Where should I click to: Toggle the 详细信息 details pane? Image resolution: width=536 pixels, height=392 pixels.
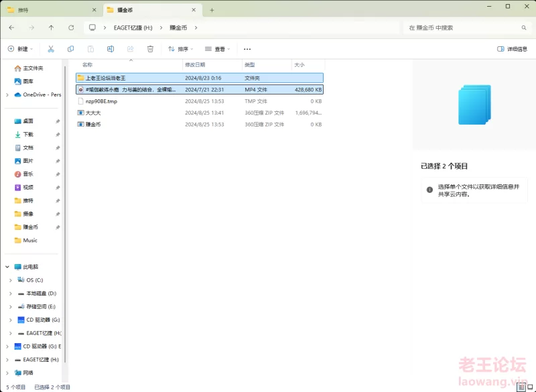(512, 49)
